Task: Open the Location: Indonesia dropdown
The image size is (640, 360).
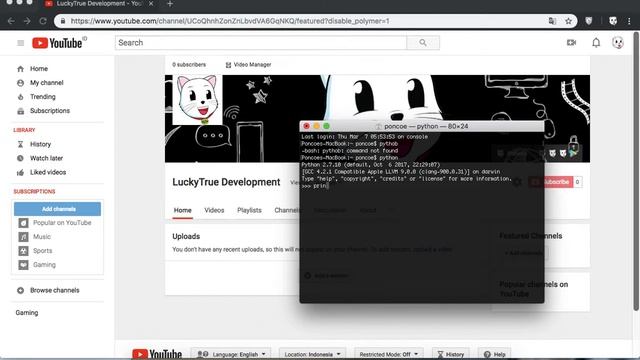Action: [x=312, y=354]
